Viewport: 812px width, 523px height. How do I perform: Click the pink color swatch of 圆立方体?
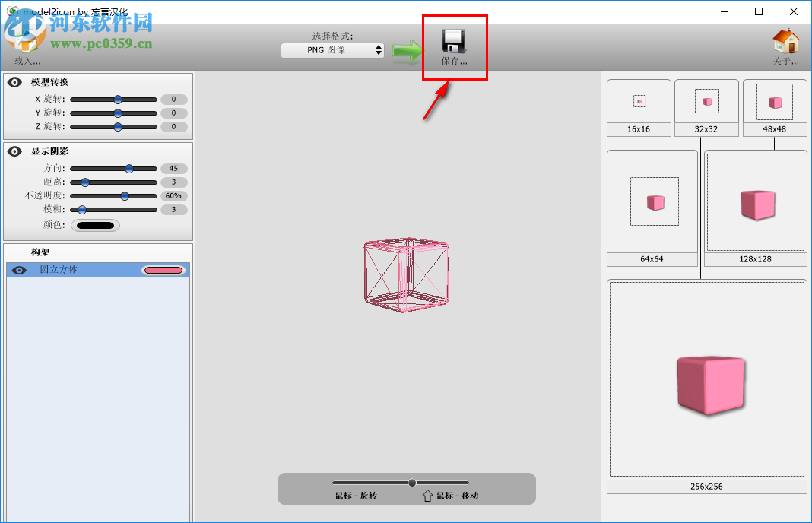163,269
